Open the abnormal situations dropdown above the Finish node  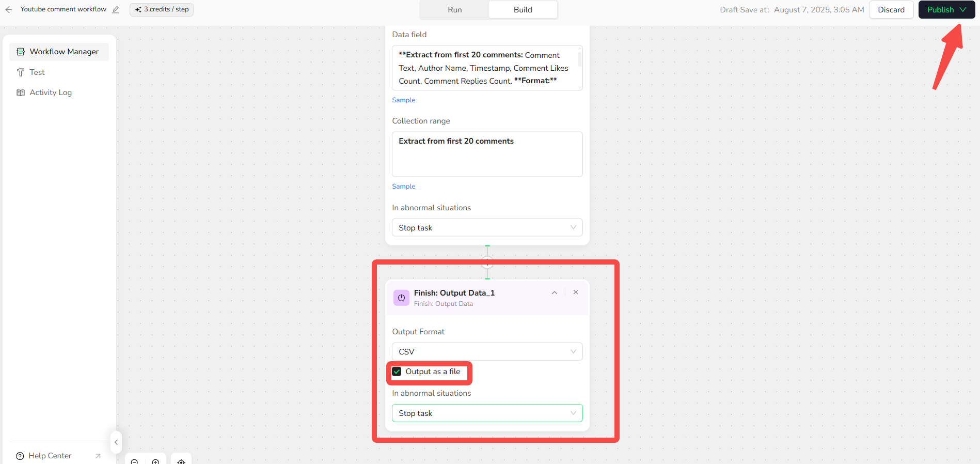click(487, 227)
